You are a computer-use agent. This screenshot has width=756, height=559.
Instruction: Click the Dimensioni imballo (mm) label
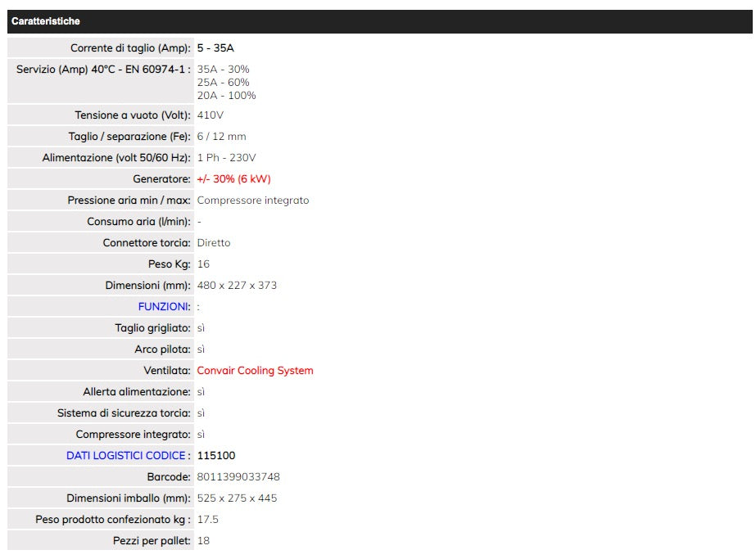[129, 498]
